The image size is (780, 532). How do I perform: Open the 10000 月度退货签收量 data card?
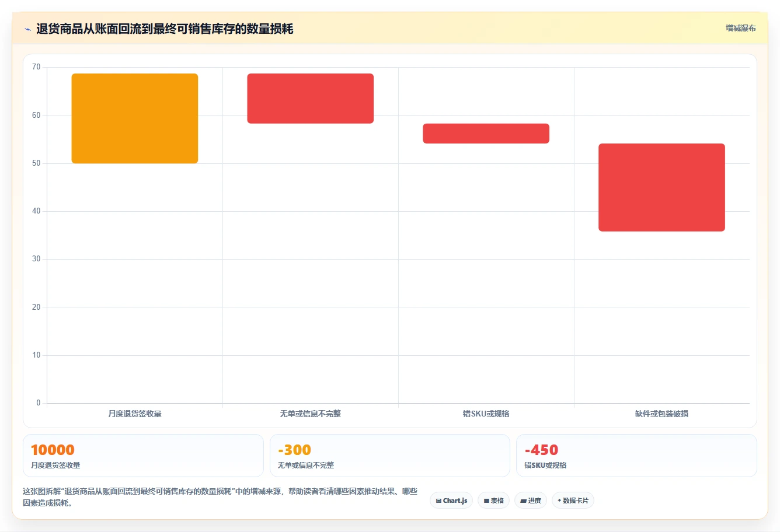(x=143, y=456)
